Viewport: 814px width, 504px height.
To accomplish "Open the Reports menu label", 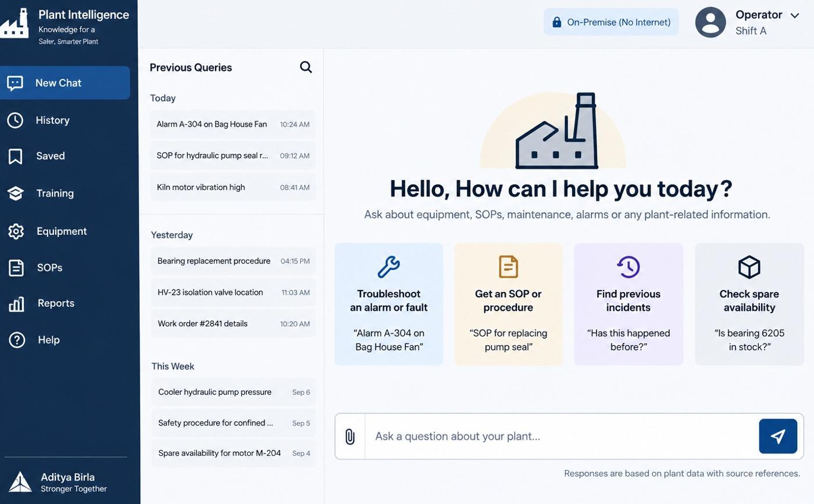I will point(56,303).
